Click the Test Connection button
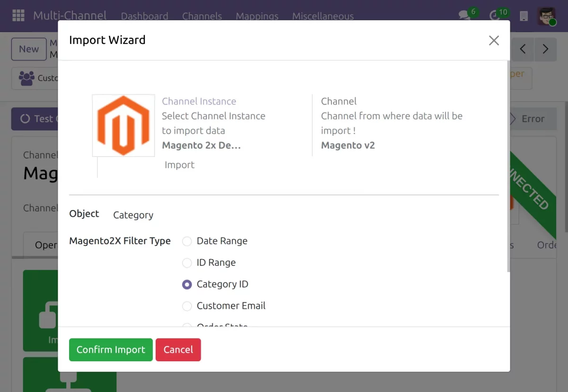Viewport: 568px width, 392px height. point(35,119)
